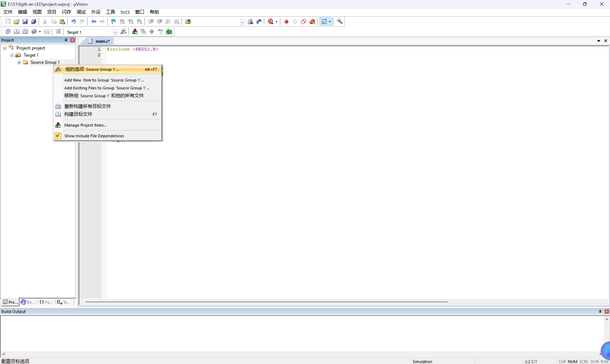Select Add Existing Files to Group entry
Viewport: 610px width, 364px height.
[x=107, y=88]
